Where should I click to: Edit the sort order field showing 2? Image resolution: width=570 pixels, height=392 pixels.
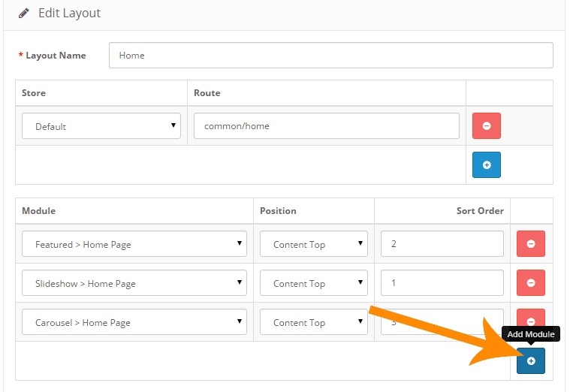click(x=442, y=243)
